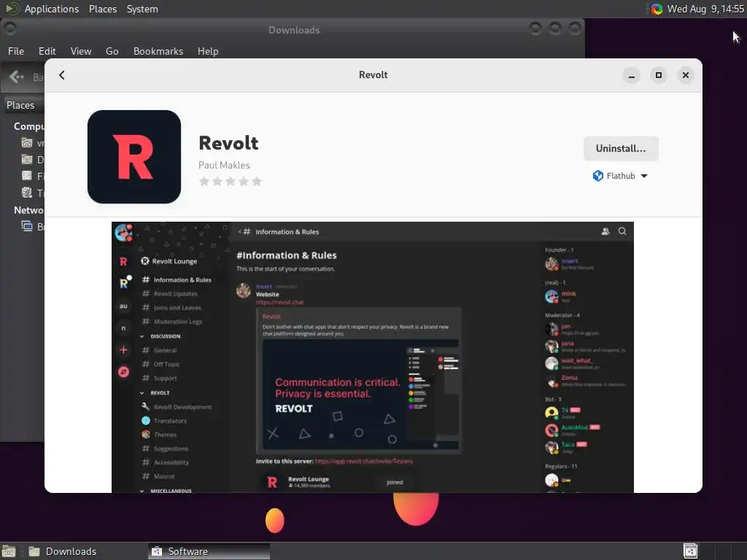Click the developer name Paul Makles

click(x=224, y=166)
